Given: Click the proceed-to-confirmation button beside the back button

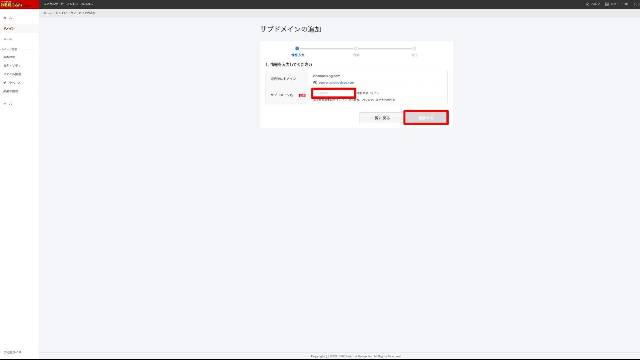Looking at the screenshot, I should click(x=426, y=118).
